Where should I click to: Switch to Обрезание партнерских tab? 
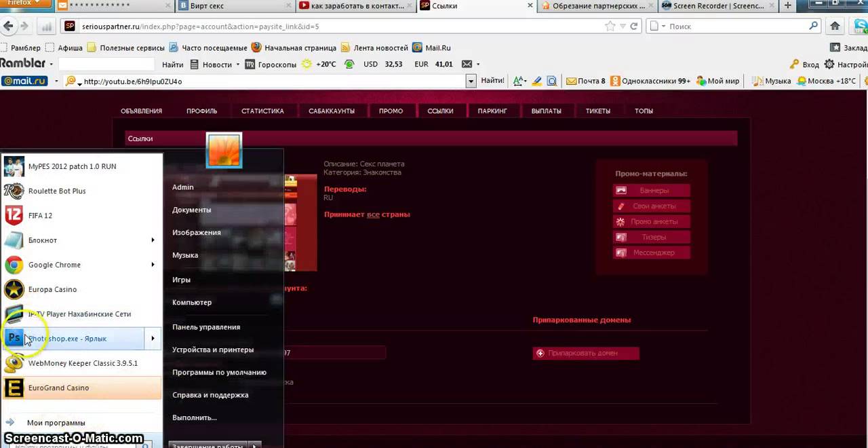(x=597, y=6)
